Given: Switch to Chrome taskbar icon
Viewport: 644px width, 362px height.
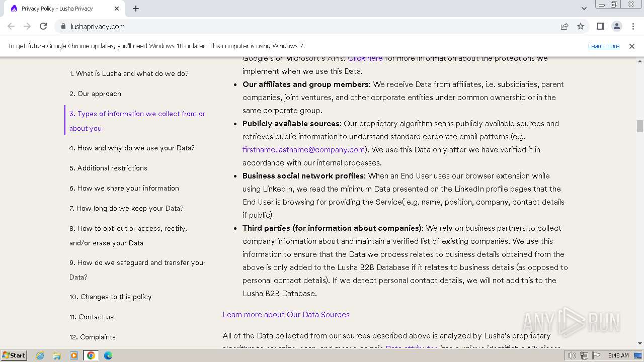Looking at the screenshot, I should point(91,355).
